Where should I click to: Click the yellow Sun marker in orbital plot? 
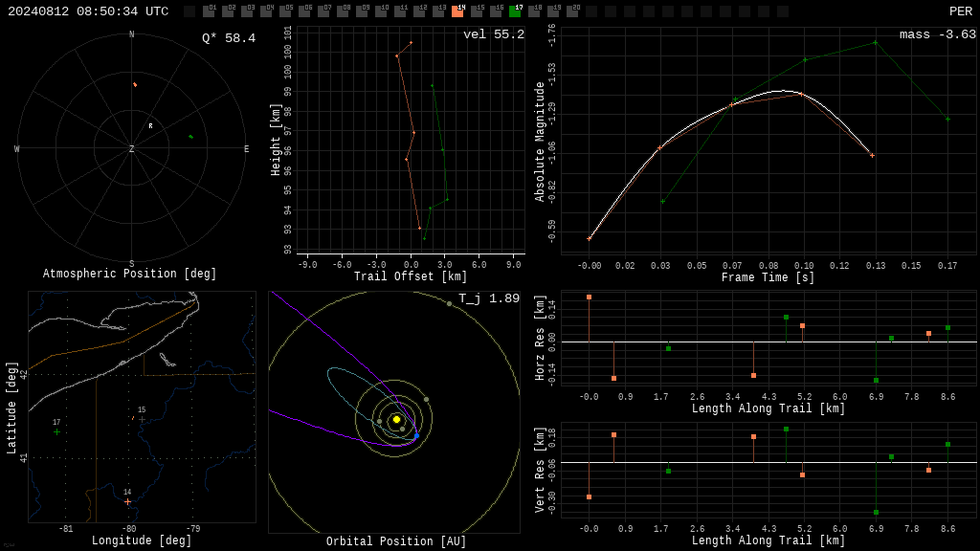click(396, 419)
